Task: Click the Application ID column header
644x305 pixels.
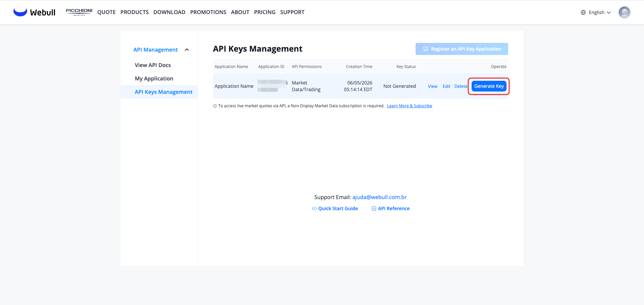Action: [271, 67]
